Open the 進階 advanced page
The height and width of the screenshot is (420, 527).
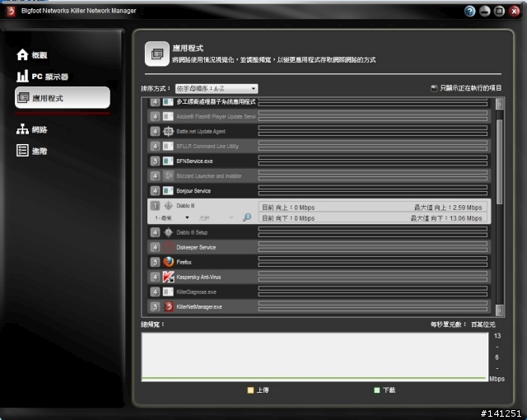click(40, 151)
